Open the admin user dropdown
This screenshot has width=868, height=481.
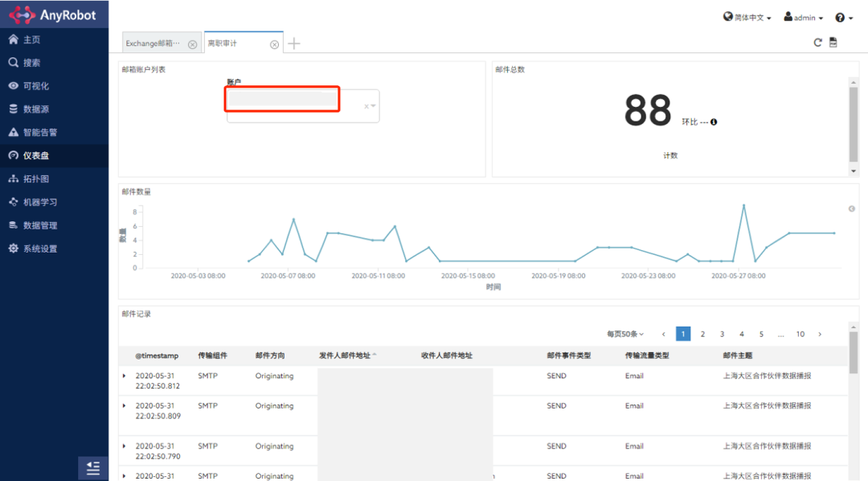[x=803, y=17]
